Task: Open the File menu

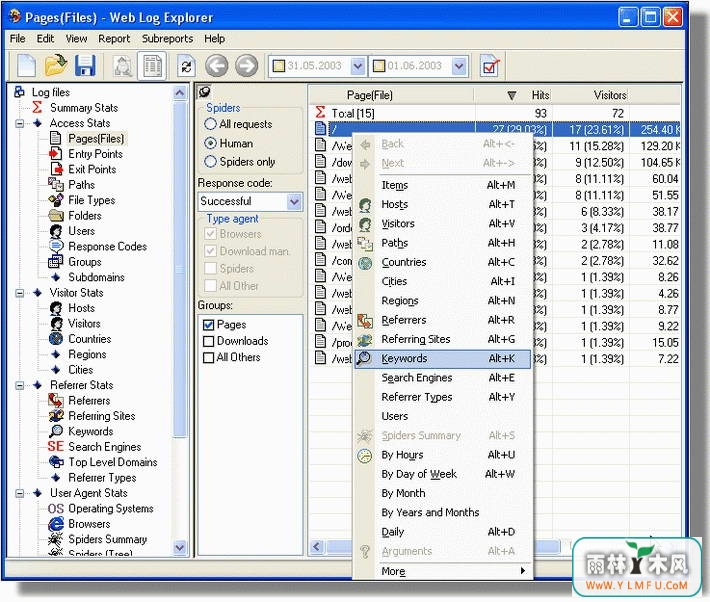Action: pos(18,39)
